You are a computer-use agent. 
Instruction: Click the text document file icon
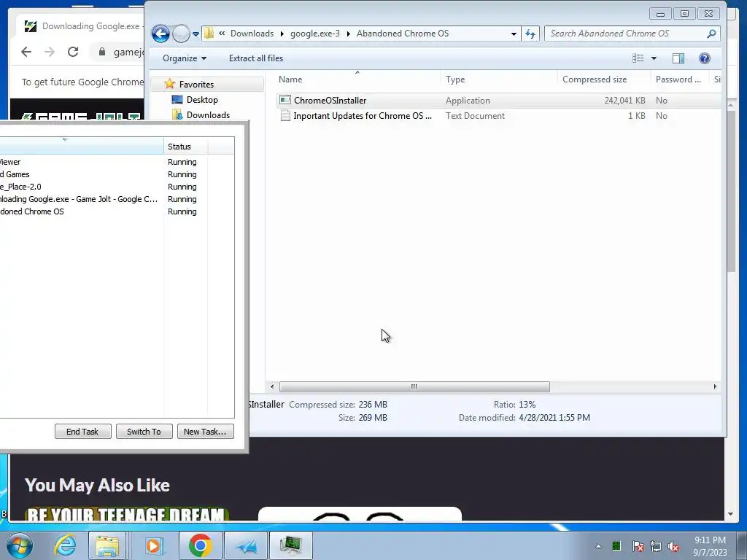coord(285,115)
